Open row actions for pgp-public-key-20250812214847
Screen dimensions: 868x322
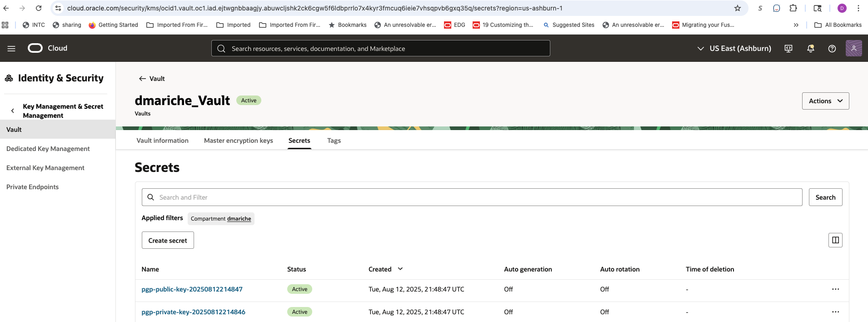(835, 289)
